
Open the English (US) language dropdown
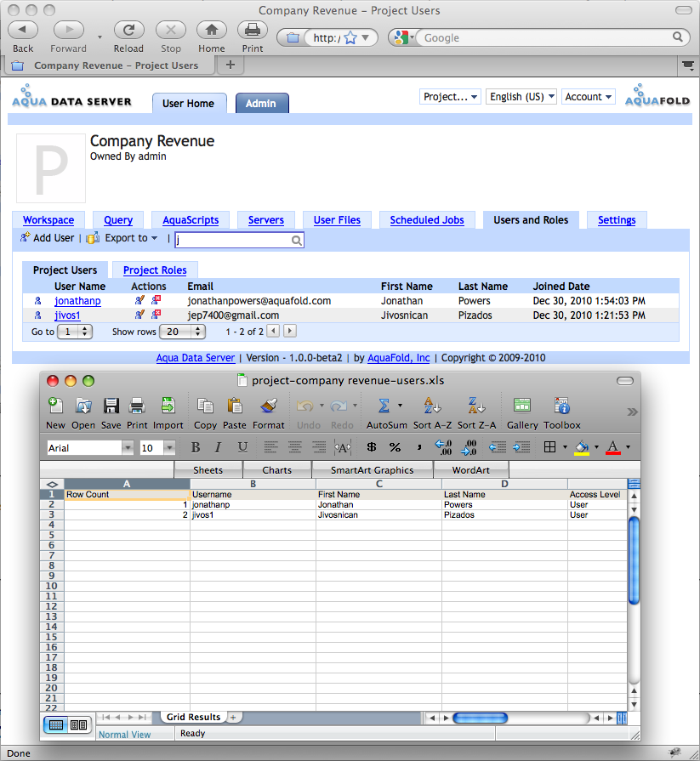pos(521,97)
